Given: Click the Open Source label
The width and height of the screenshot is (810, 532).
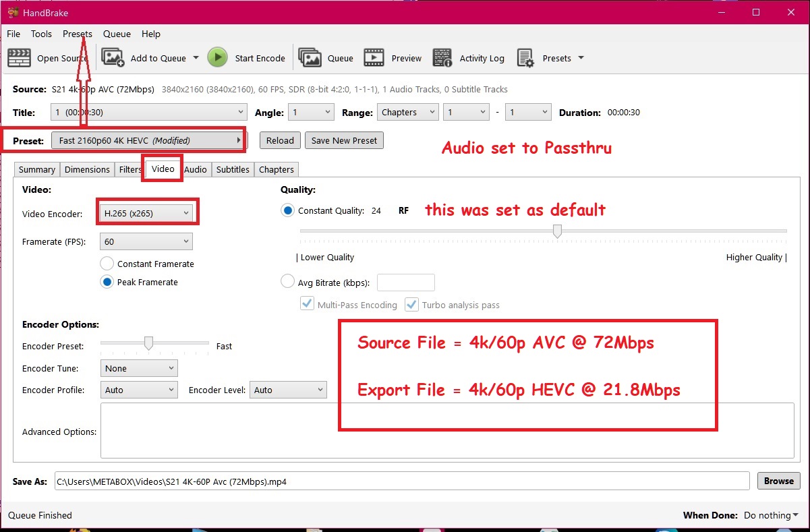Looking at the screenshot, I should point(62,58).
